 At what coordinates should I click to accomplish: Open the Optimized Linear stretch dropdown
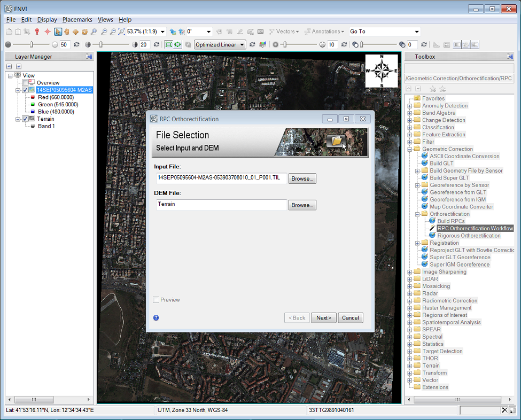(242, 45)
